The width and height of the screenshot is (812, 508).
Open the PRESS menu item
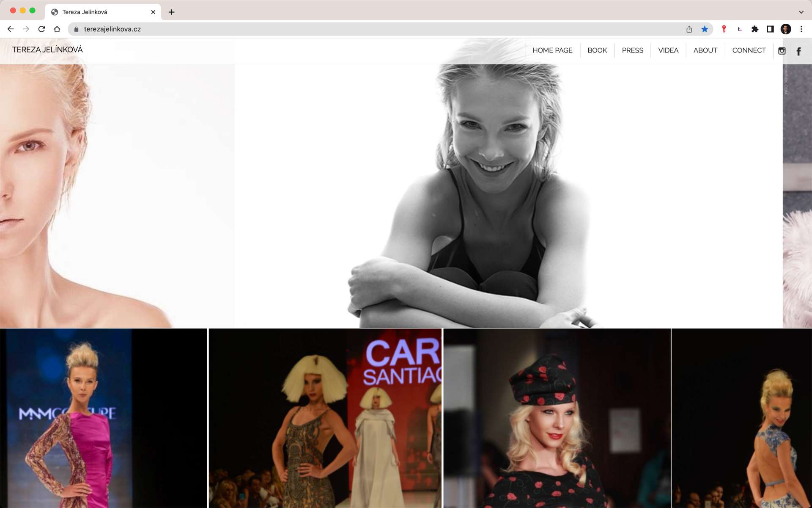click(x=632, y=50)
